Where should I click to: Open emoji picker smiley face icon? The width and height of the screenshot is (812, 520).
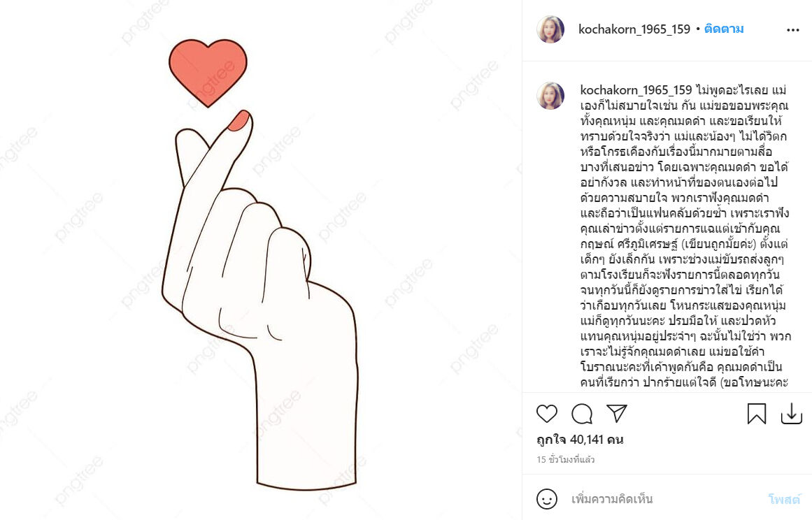(547, 499)
